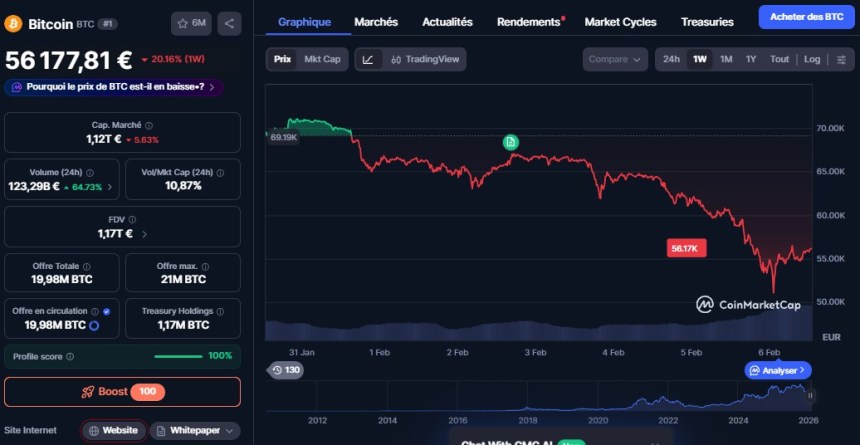Click the 1,17M BTC treasury holdings value
This screenshot has width=860, height=445.
coord(183,325)
